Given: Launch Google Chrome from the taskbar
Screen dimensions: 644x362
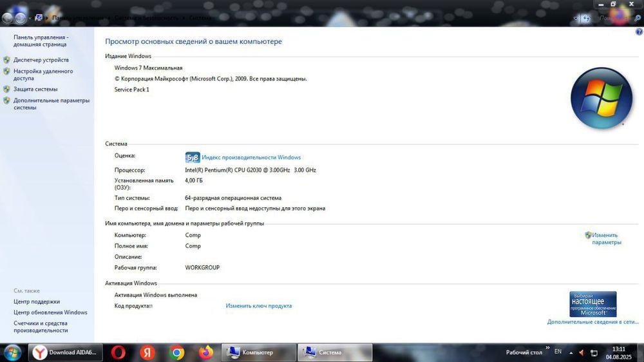Looking at the screenshot, I should 177,352.
